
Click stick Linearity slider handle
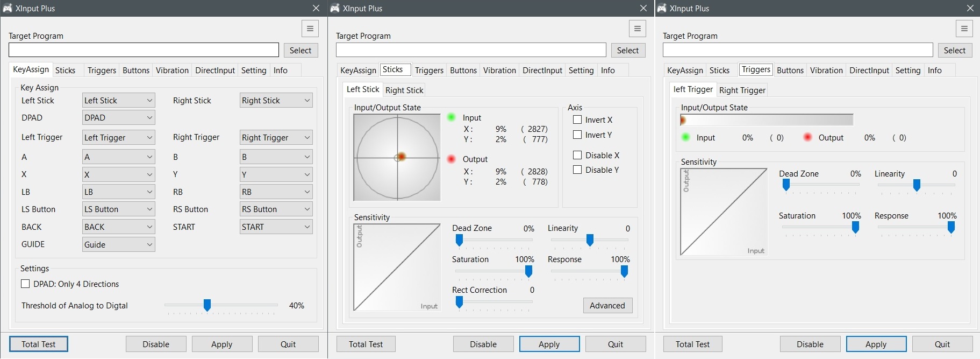[x=590, y=240]
